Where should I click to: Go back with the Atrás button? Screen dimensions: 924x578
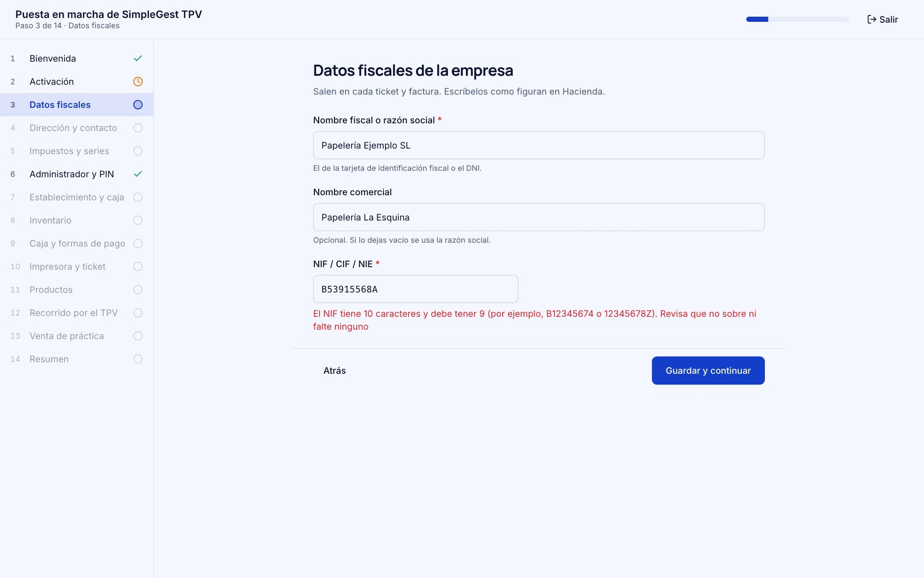tap(335, 370)
